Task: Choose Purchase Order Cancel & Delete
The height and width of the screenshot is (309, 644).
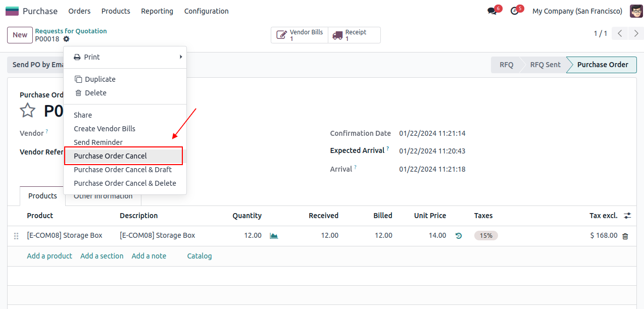Action: tap(125, 183)
